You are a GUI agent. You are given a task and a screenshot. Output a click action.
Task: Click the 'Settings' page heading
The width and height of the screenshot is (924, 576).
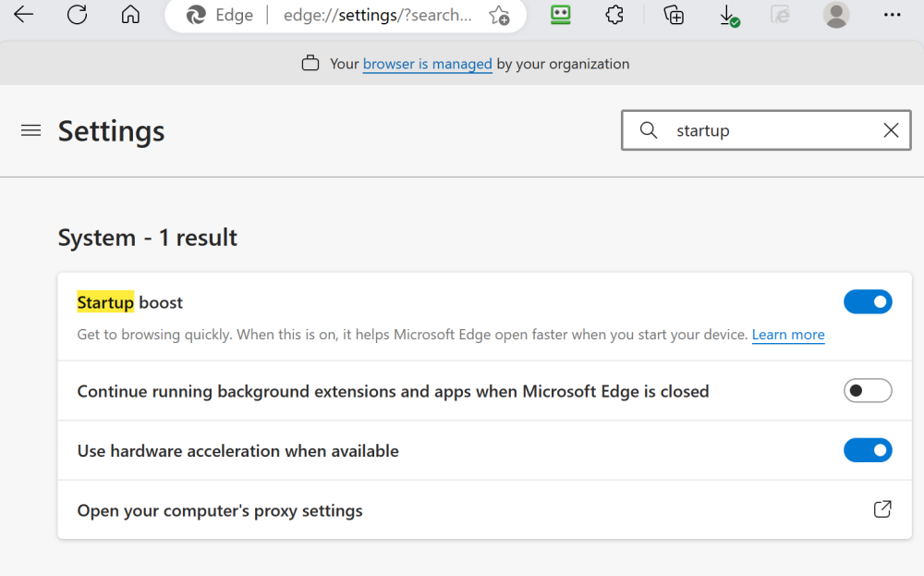111,131
